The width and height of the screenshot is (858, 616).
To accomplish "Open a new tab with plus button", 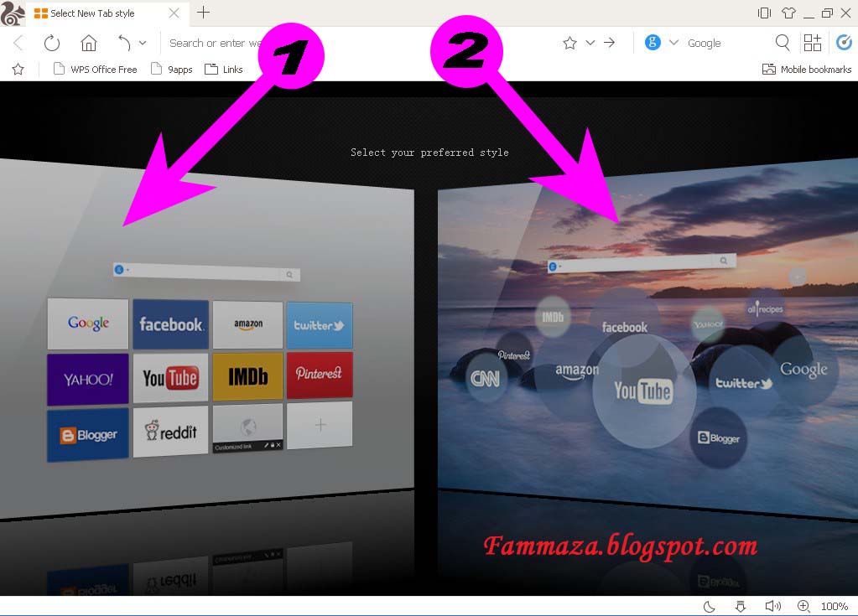I will point(203,13).
